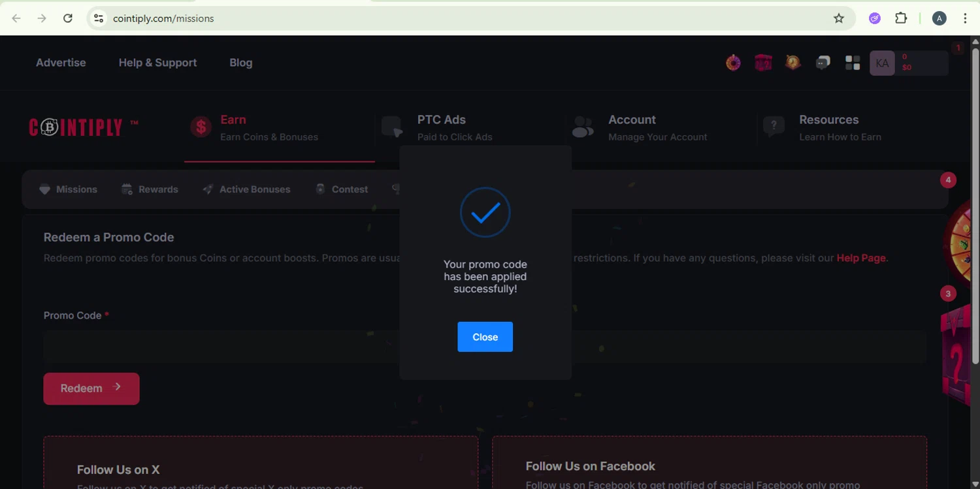Switch to the Active Bonuses sub-tab

pos(246,189)
